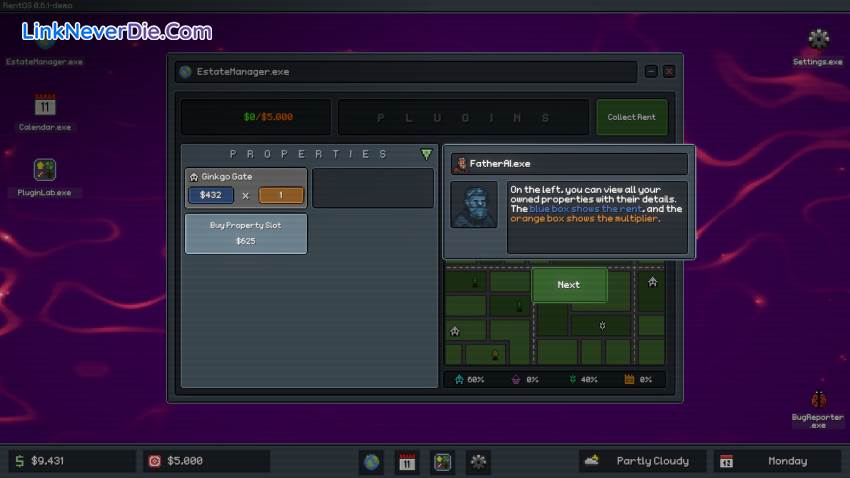Click the FatherAI portrait image
This screenshot has width=850, height=478.
point(473,204)
